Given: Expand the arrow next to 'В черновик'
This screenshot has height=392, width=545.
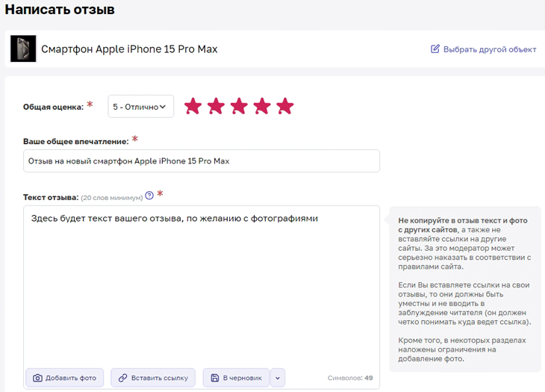Looking at the screenshot, I should [x=278, y=378].
